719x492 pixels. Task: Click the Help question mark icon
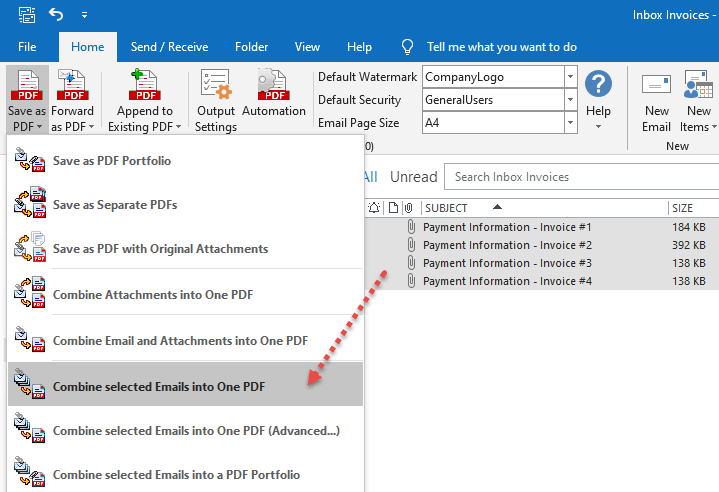(598, 86)
